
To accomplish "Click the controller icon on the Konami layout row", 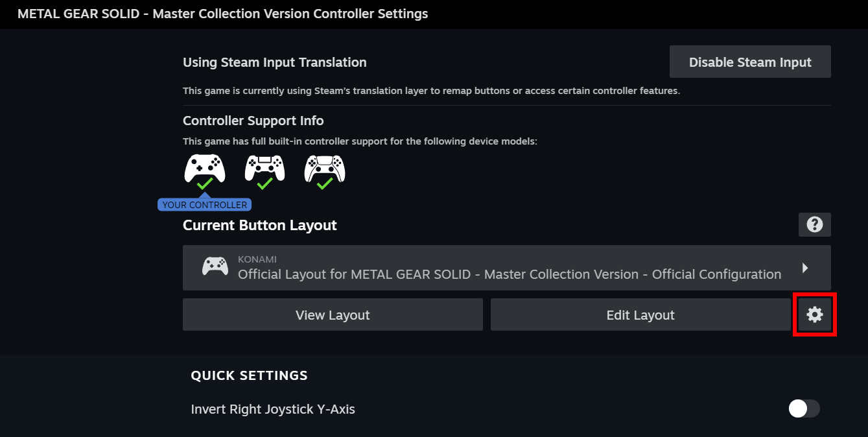I will [x=215, y=266].
